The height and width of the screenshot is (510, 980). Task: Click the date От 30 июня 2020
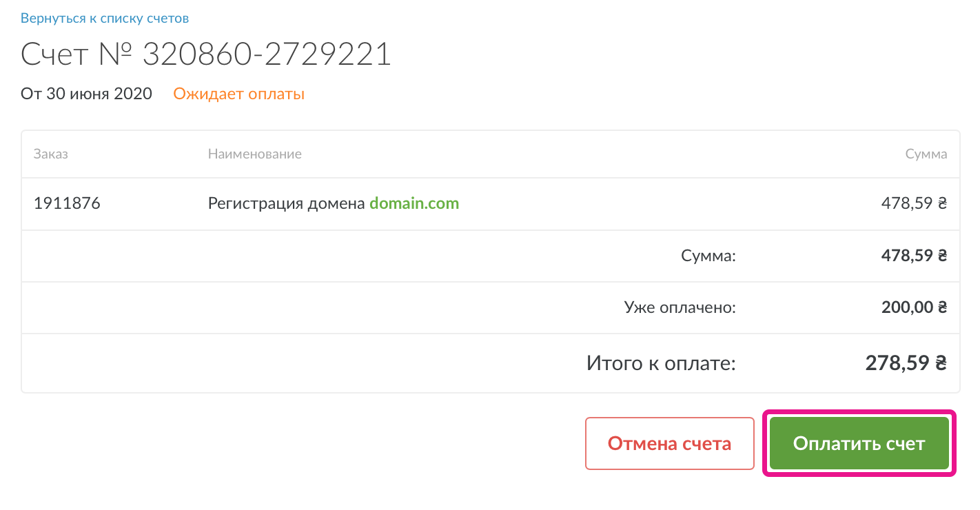pyautogui.click(x=86, y=94)
